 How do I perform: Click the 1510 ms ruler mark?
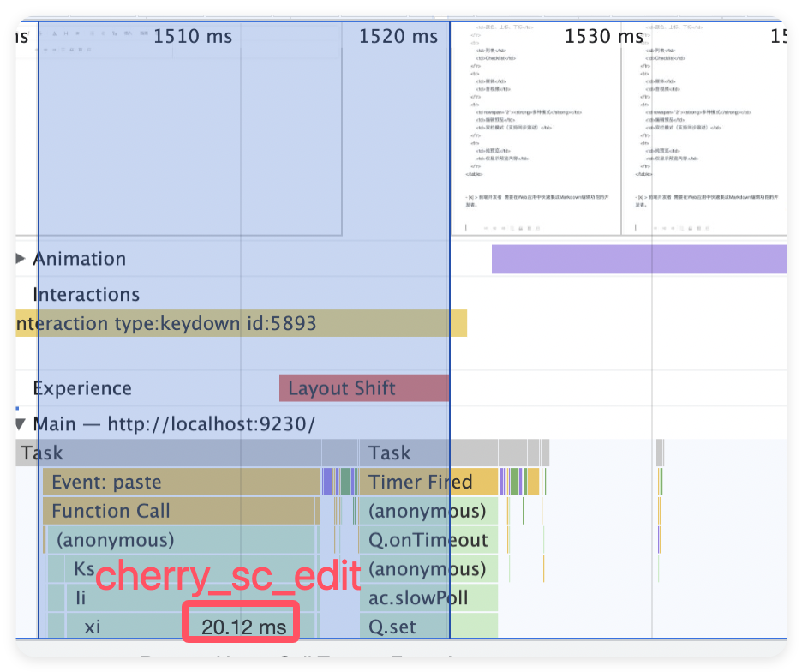193,36
